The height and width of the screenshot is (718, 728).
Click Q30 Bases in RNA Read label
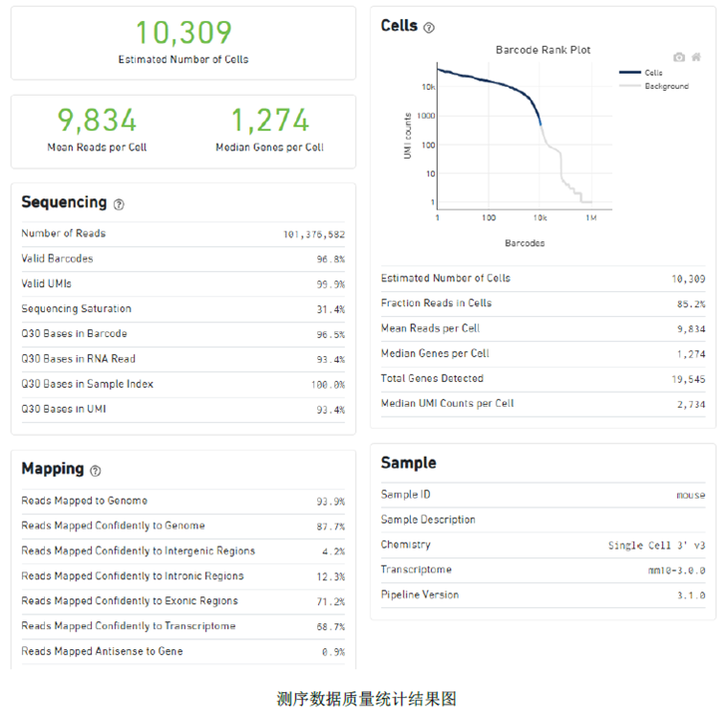pos(79,359)
